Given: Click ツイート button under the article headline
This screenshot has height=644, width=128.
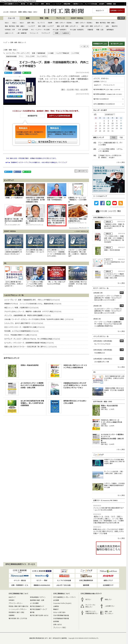Looking at the screenshot, I should 8,73.
